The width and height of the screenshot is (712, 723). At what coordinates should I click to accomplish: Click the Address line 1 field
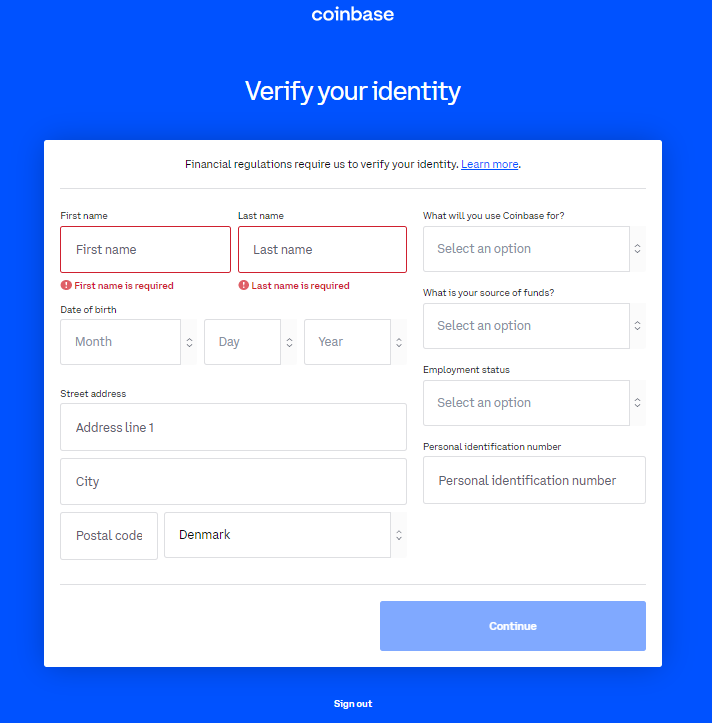(x=233, y=428)
